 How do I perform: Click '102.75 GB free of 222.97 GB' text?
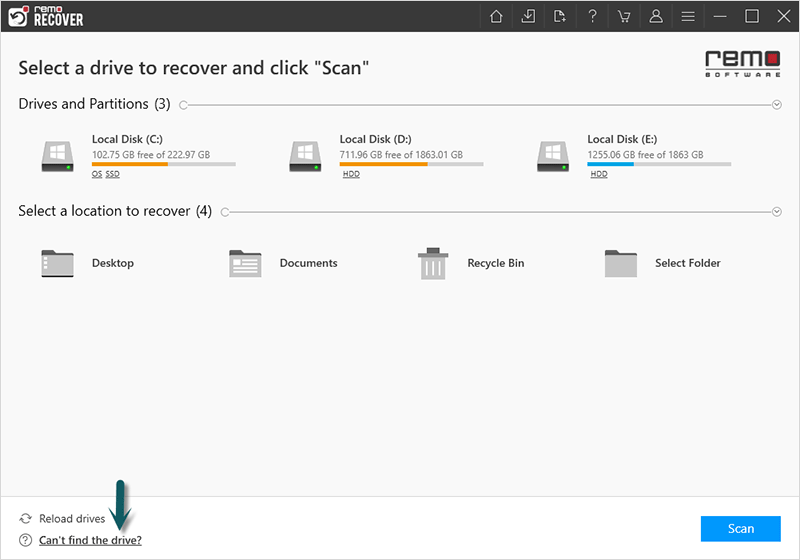[x=151, y=155]
